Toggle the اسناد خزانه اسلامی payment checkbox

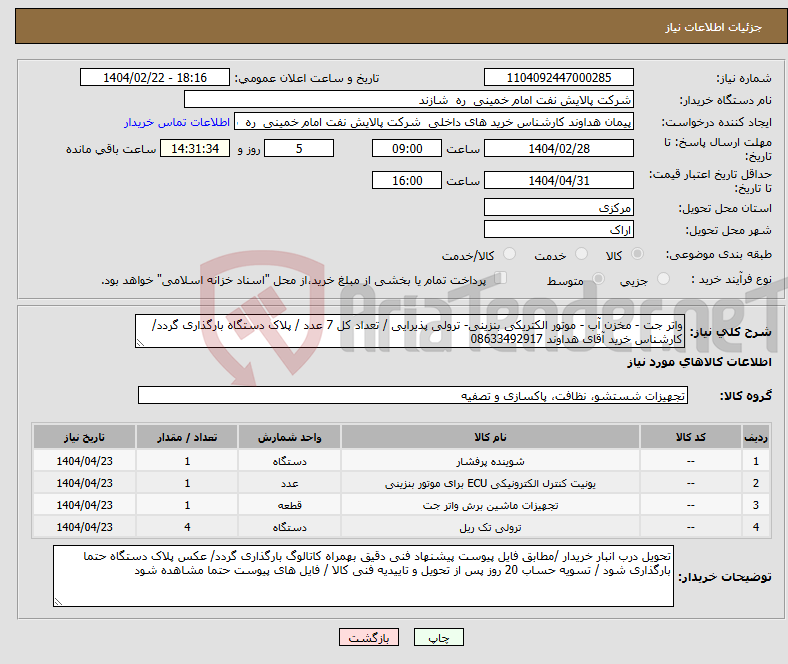pyautogui.click(x=501, y=278)
